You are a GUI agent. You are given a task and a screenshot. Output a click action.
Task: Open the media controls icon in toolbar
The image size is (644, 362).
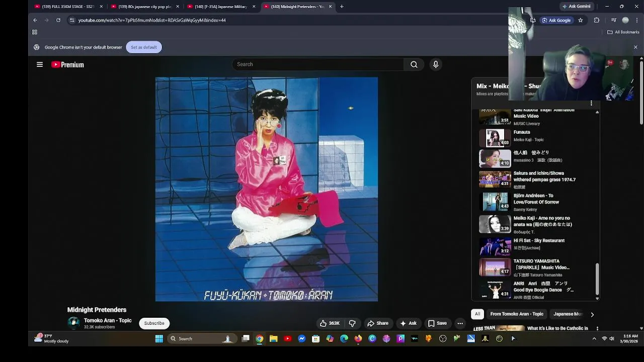coord(613,20)
